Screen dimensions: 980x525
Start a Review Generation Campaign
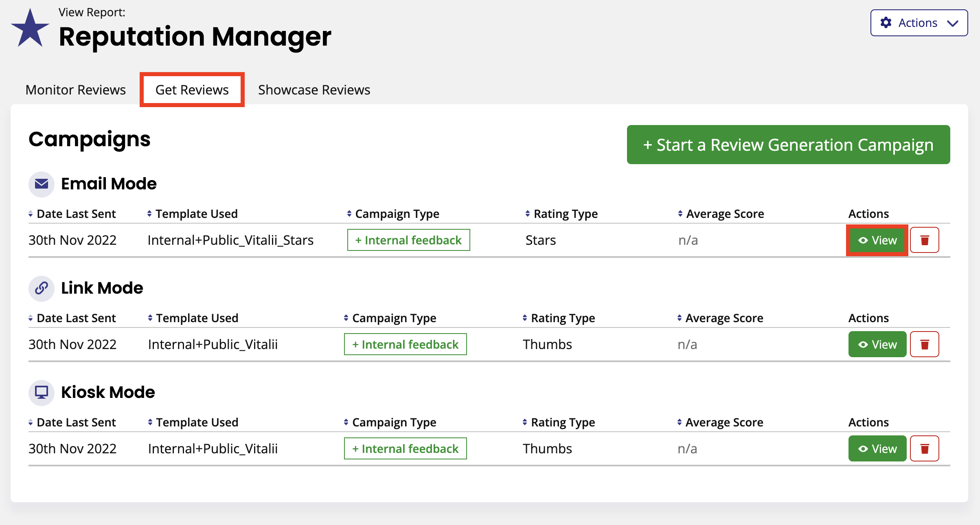coord(788,145)
